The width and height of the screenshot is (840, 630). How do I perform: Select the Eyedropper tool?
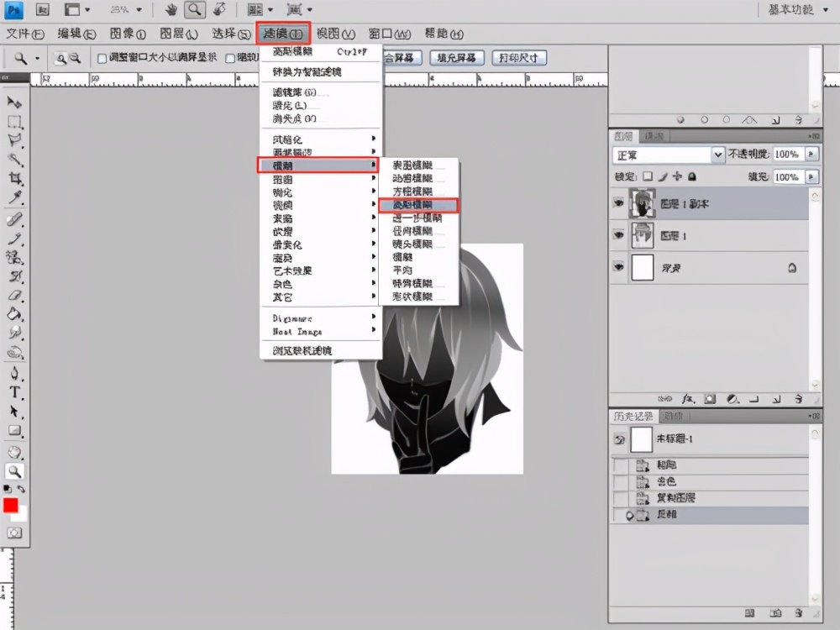14,198
